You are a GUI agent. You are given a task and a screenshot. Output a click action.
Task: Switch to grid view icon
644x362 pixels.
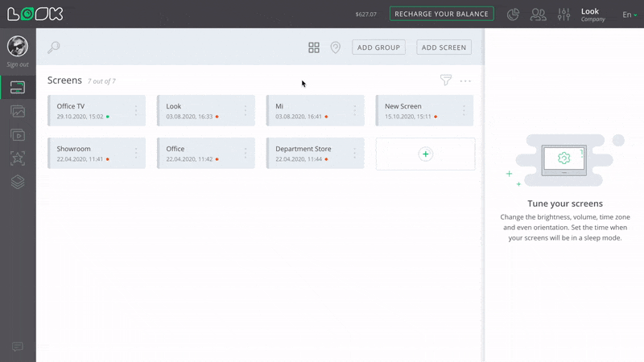pos(314,47)
